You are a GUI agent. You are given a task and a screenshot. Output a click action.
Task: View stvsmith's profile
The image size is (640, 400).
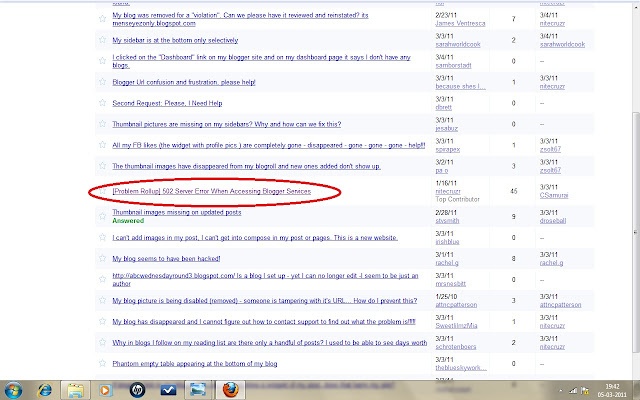coord(447,220)
